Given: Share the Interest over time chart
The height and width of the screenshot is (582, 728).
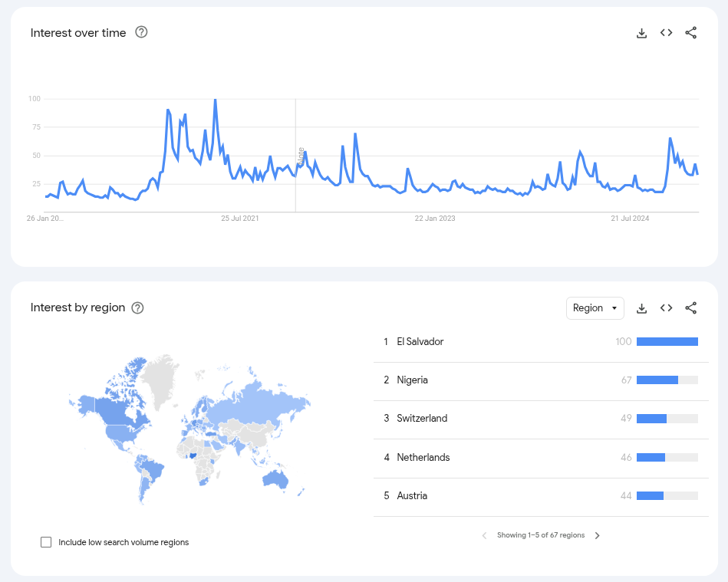Looking at the screenshot, I should point(690,32).
